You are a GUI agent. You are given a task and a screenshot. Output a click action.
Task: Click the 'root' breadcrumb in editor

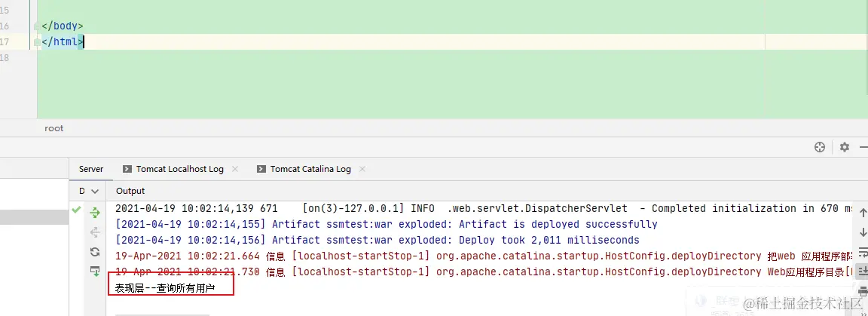pyautogui.click(x=54, y=128)
